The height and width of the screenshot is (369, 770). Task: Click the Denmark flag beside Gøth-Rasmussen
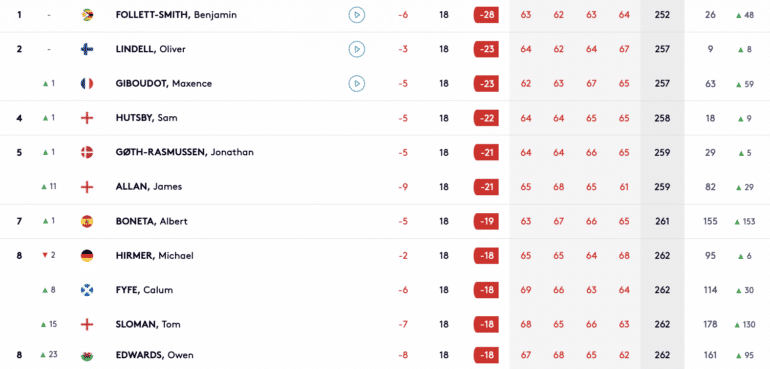tap(87, 152)
